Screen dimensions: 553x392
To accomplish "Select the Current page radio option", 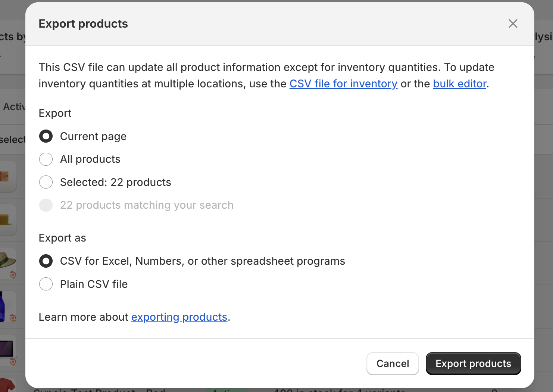I will point(46,136).
